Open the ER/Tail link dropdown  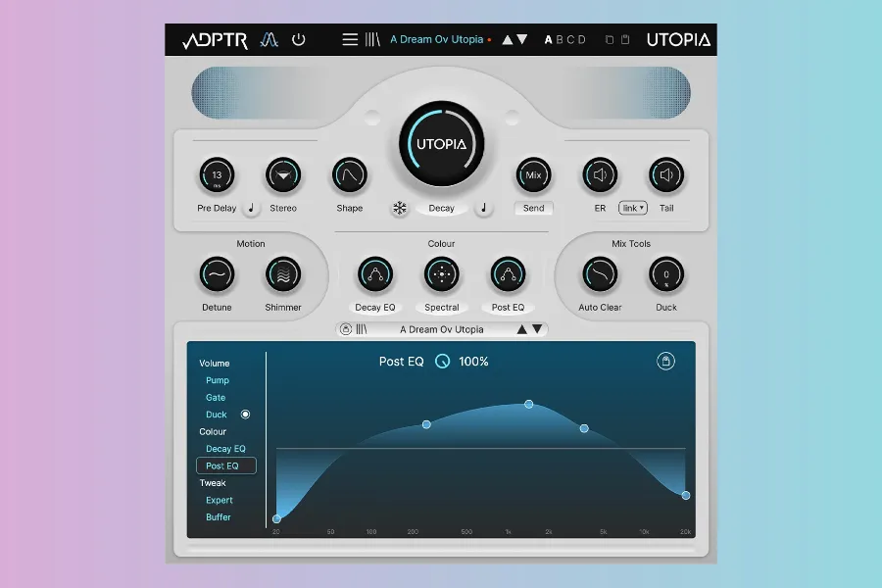click(x=633, y=208)
